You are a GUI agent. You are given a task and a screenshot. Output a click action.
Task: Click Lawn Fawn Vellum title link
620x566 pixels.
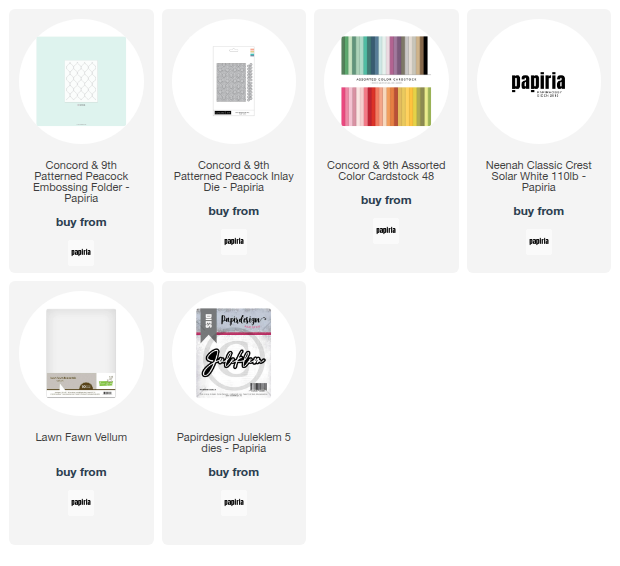click(81, 437)
